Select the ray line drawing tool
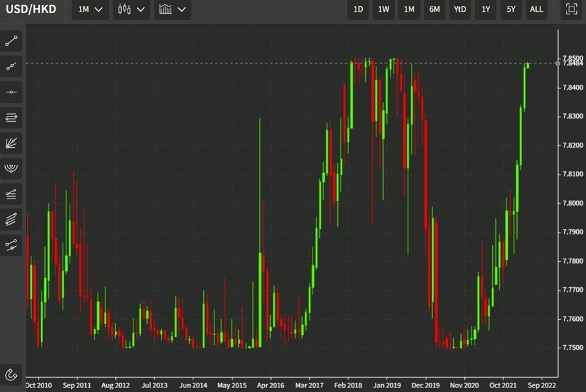 pos(11,66)
